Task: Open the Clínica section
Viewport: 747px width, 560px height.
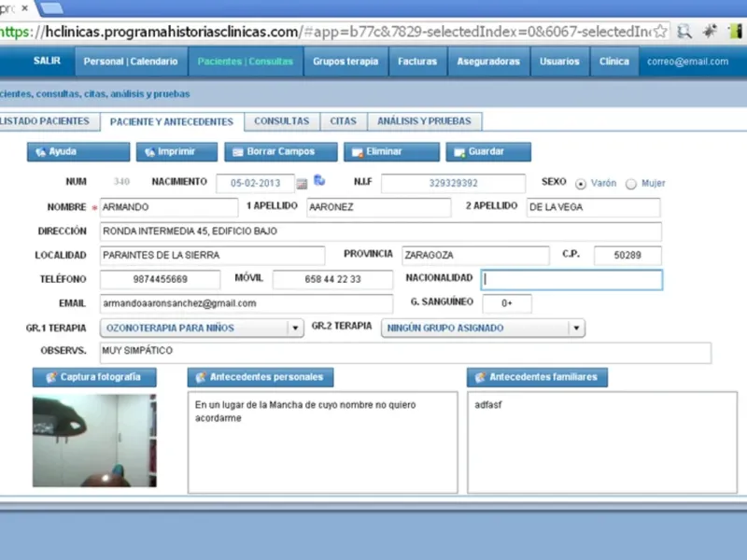Action: click(x=614, y=62)
